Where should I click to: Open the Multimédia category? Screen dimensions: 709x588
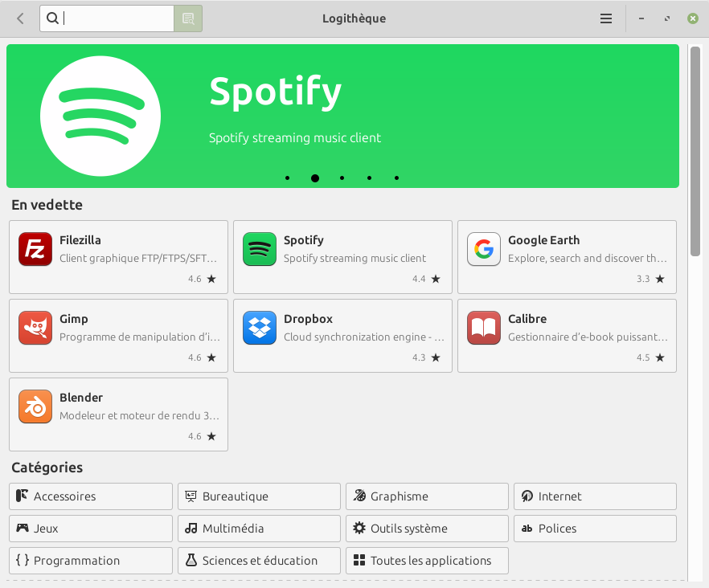tap(259, 529)
